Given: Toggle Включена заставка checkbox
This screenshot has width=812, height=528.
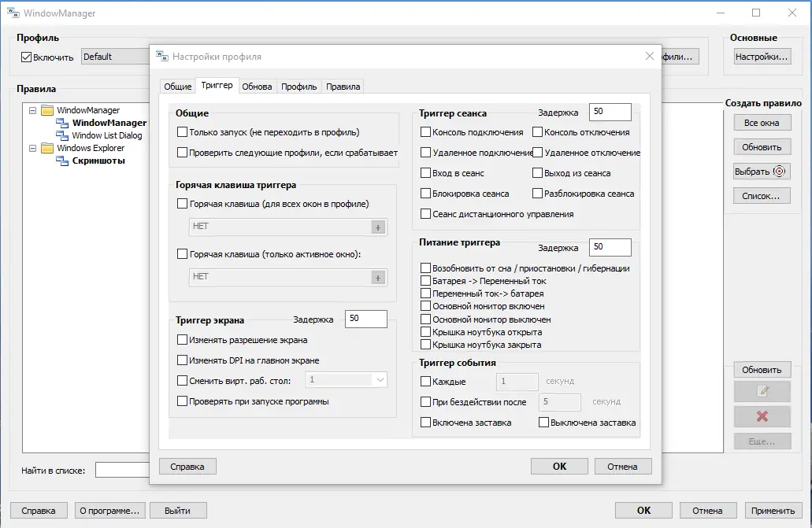Looking at the screenshot, I should tap(425, 423).
